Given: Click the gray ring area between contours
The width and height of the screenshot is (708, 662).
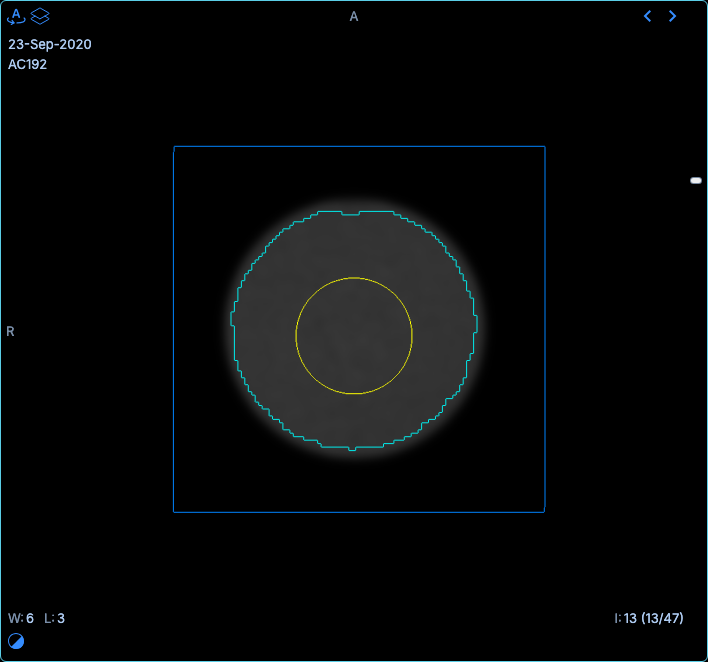Looking at the screenshot, I should pos(266,334).
